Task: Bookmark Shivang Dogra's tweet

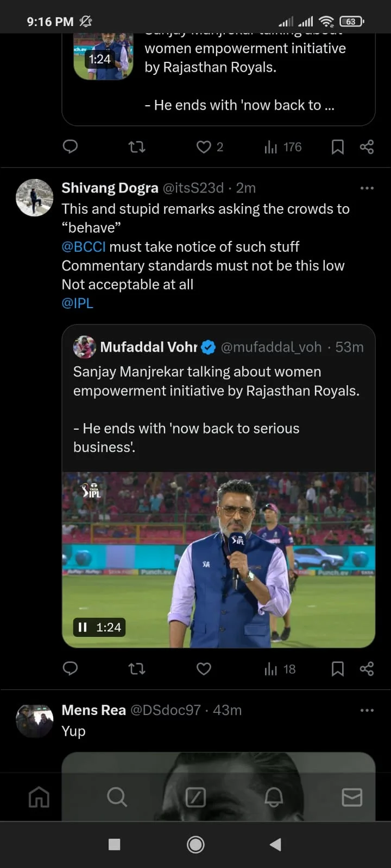Action: tap(338, 669)
